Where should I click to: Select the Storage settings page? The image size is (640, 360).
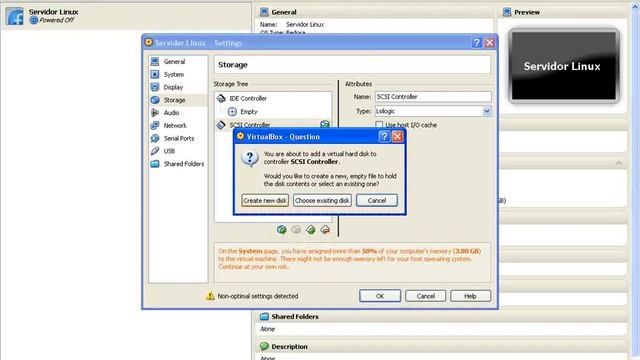point(174,100)
